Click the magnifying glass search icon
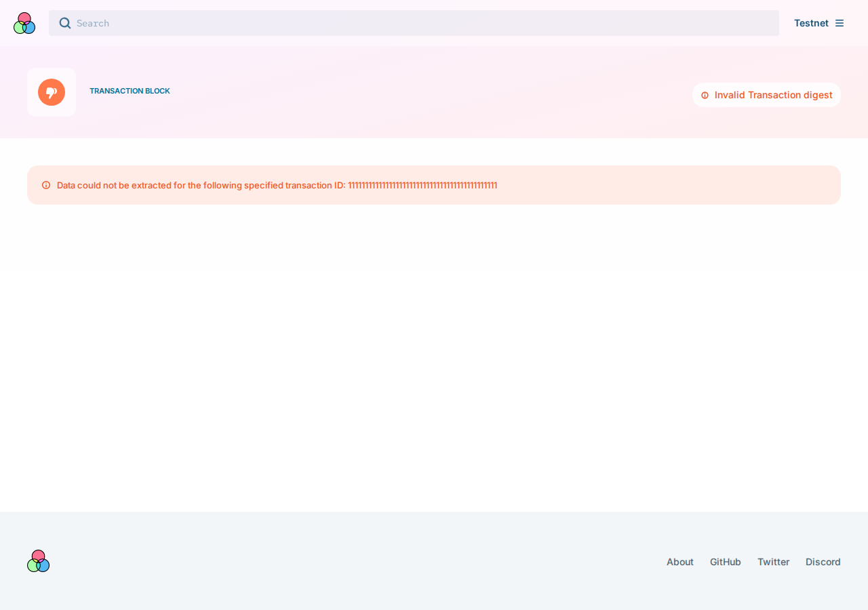 pos(65,23)
